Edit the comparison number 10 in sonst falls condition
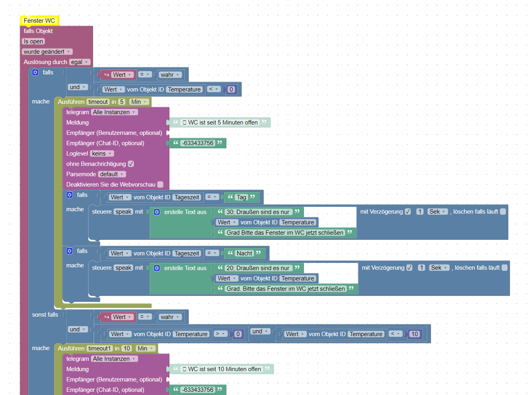The width and height of the screenshot is (532, 395). point(415,334)
